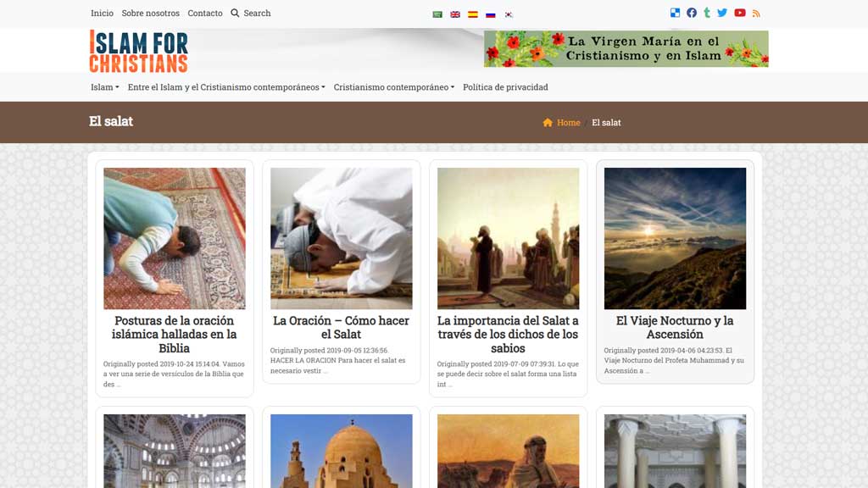The height and width of the screenshot is (488, 868).
Task: Open the Sobre nosotros menu item
Action: [x=150, y=13]
